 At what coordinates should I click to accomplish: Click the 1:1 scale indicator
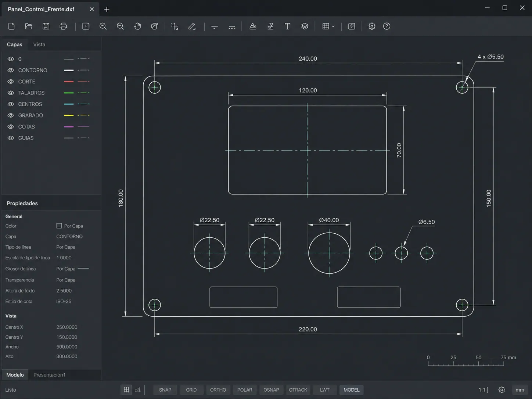[482, 390]
